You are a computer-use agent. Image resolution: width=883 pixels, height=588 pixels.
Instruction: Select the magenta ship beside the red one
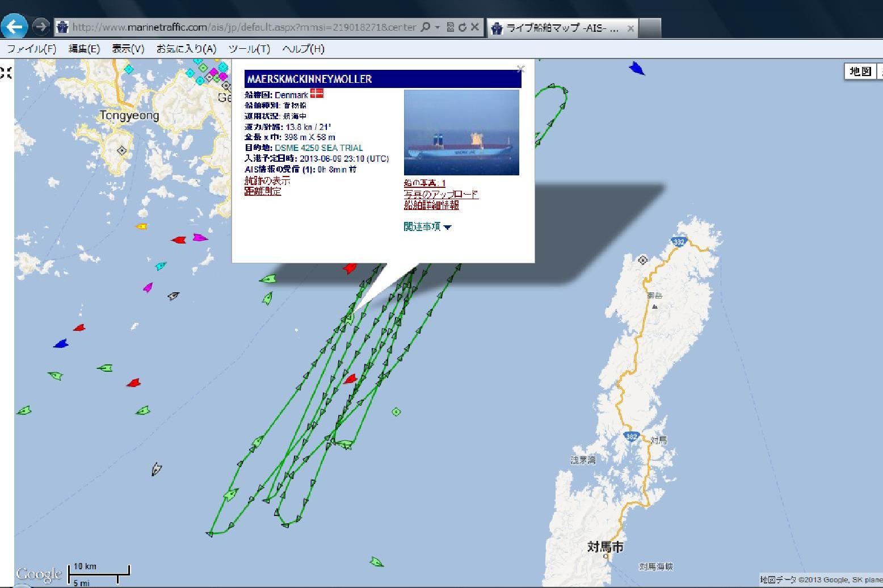point(200,237)
